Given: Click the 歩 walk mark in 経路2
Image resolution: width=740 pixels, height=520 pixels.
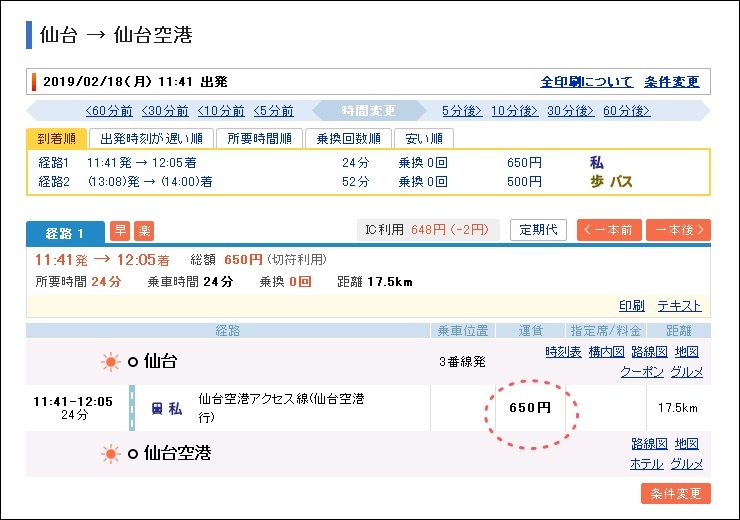Looking at the screenshot, I should [x=597, y=182].
